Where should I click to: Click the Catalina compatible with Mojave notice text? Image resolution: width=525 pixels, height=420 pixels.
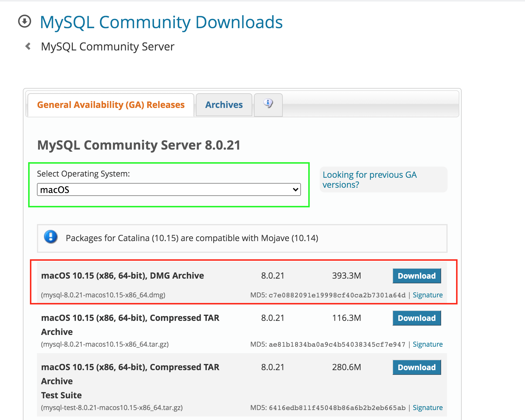(x=192, y=238)
